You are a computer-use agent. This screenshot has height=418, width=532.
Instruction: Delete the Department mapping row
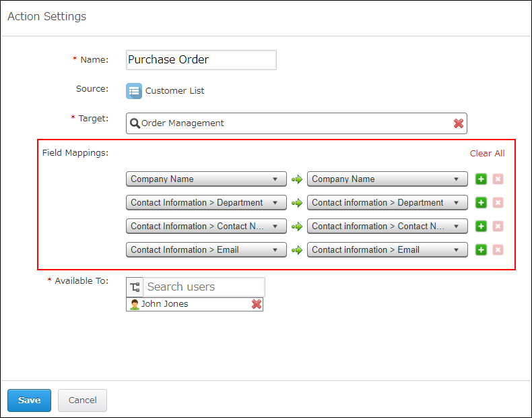coord(498,203)
